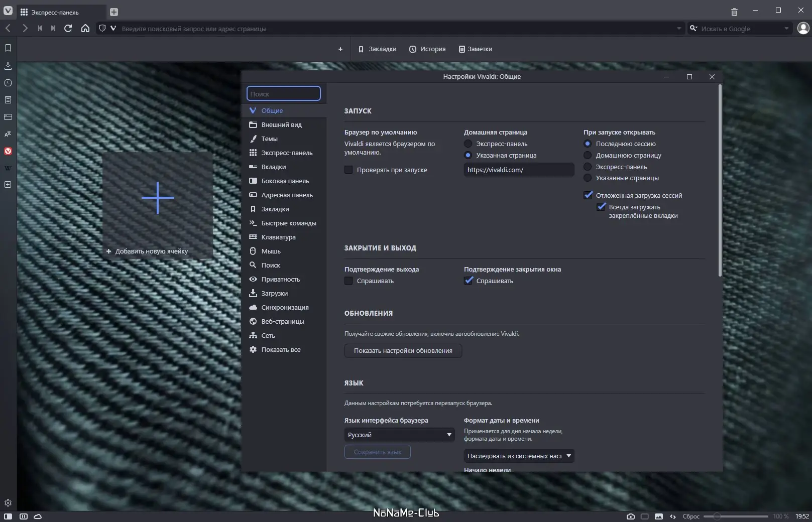Click the capture page camera icon
This screenshot has height=522, width=812.
coord(631,516)
